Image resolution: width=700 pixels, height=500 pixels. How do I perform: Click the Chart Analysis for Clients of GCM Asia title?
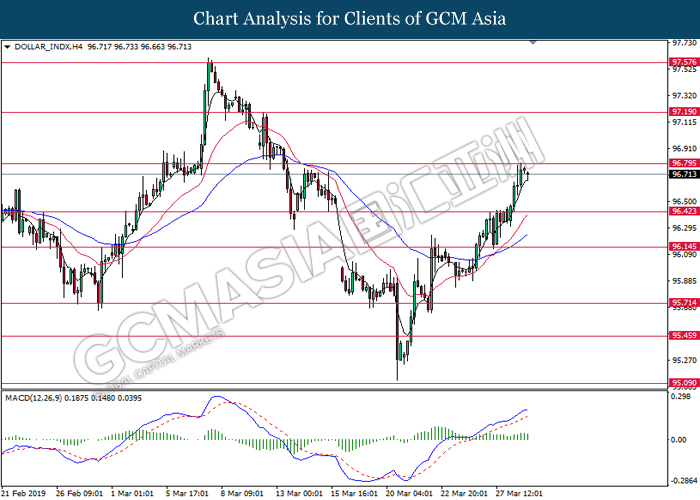click(x=350, y=19)
